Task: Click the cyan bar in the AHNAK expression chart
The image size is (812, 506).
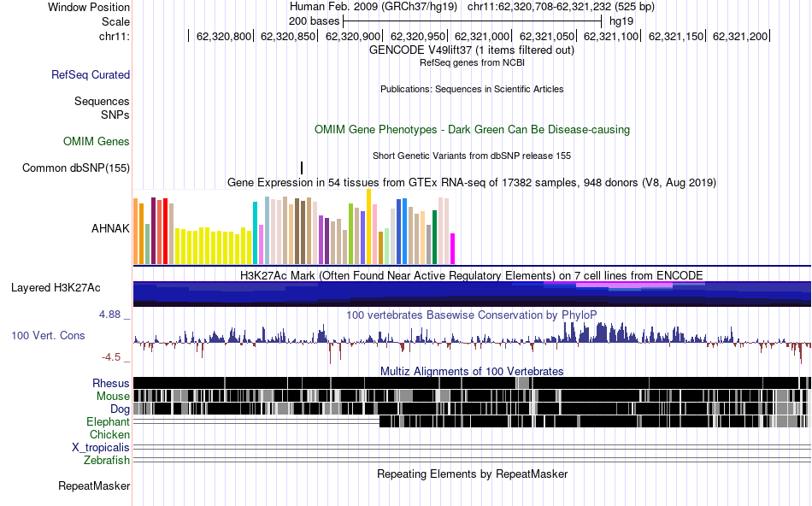Action: point(255,233)
